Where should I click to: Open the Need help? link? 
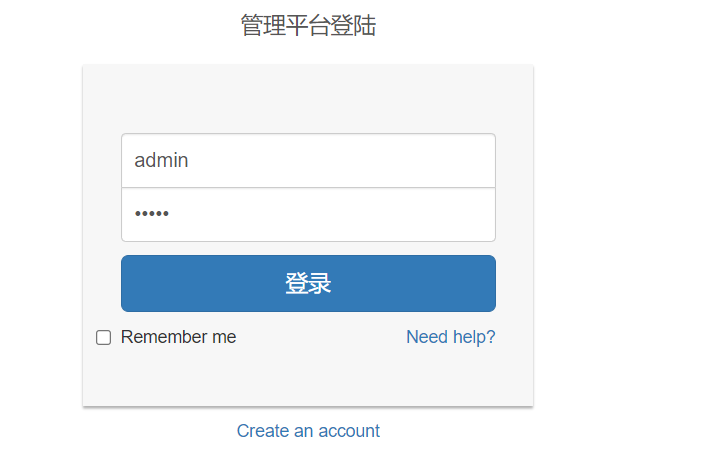(451, 337)
